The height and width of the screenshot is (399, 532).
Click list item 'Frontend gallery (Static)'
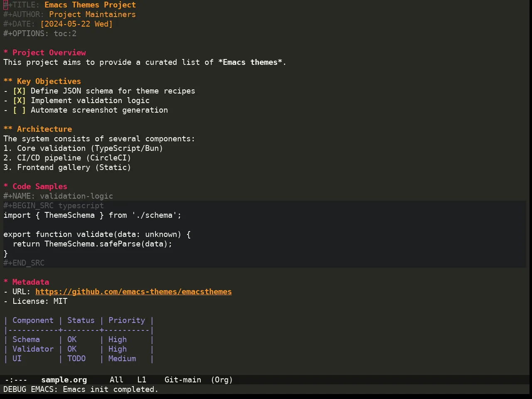click(x=74, y=167)
